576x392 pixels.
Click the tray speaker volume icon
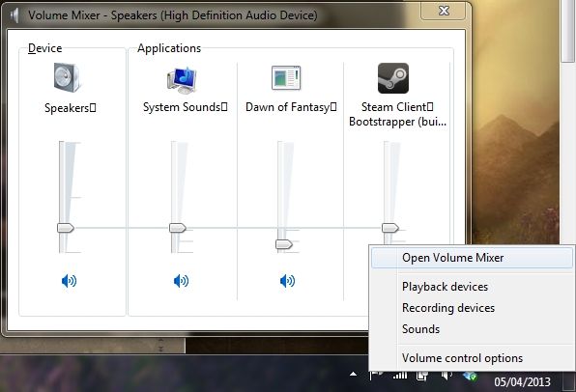[446, 375]
